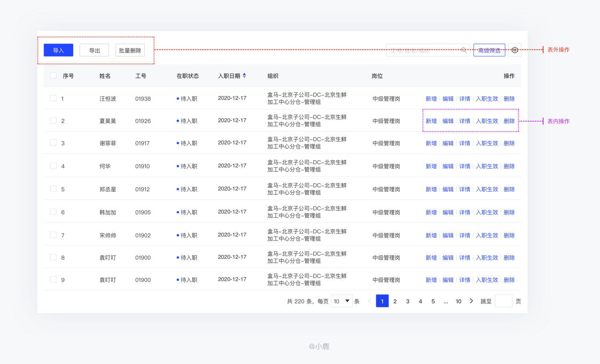Click the 批量删除 button

pyautogui.click(x=130, y=50)
